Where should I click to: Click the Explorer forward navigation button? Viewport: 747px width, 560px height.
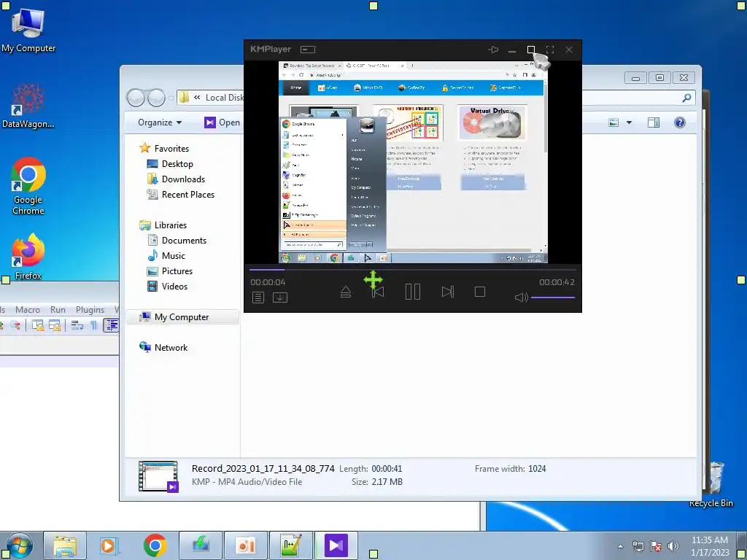pos(156,98)
